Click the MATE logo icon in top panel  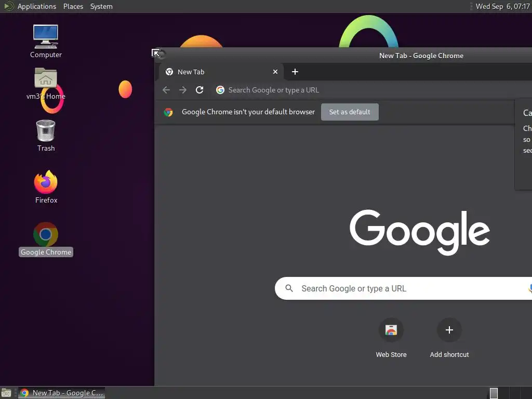[8, 6]
